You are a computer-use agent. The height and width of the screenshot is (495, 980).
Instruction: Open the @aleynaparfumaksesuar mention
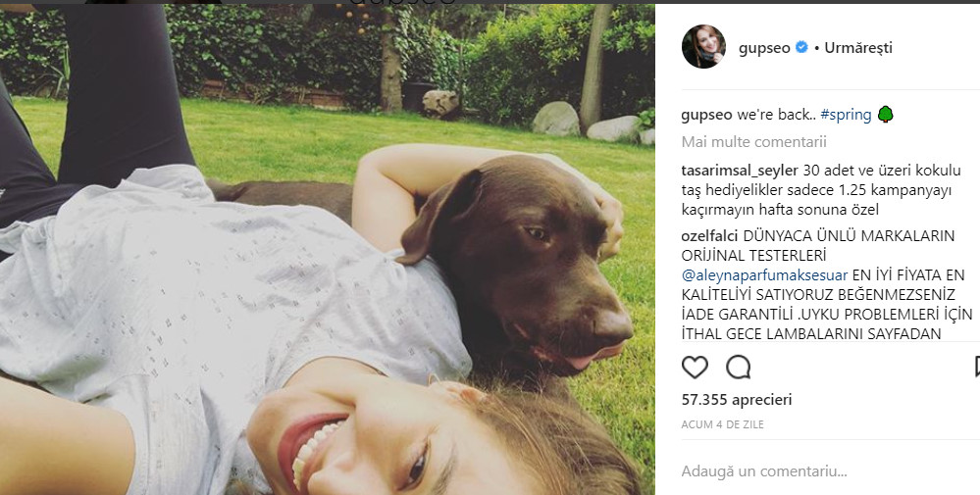[x=764, y=275]
